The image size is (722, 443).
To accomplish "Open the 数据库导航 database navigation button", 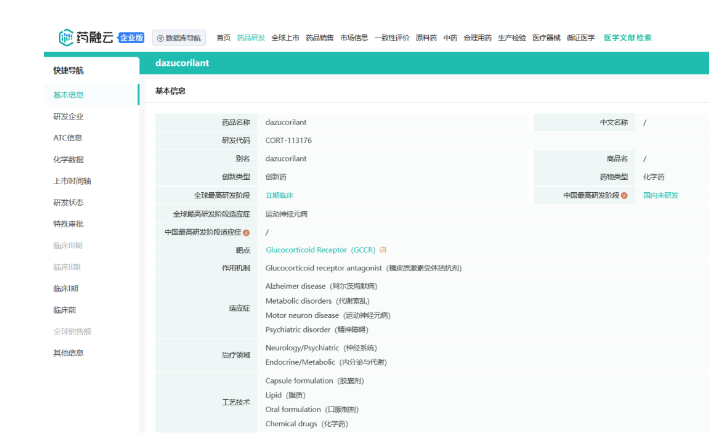I will click(180, 38).
